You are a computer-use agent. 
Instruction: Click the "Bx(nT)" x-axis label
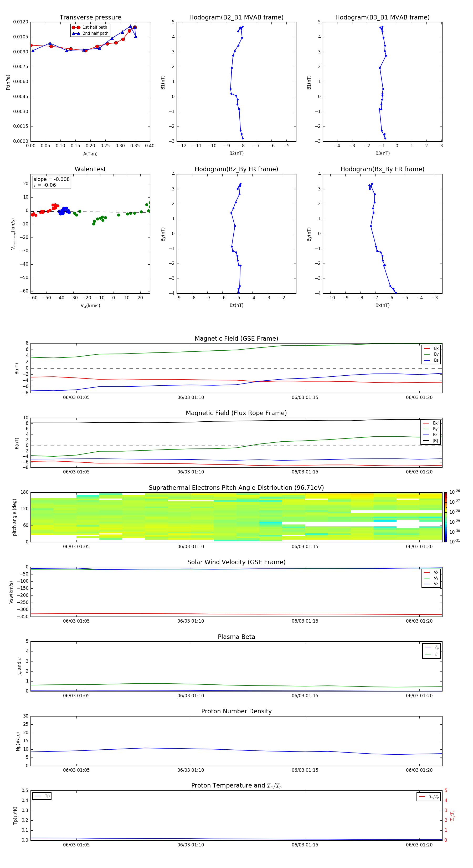[x=382, y=305]
